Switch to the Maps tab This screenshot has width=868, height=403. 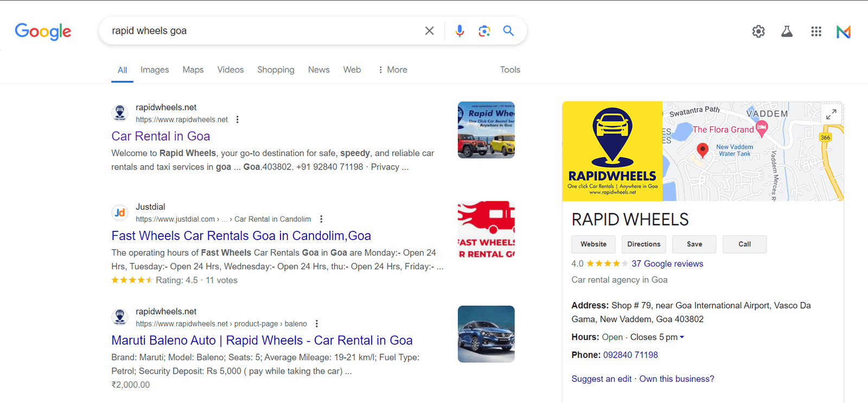coord(193,70)
